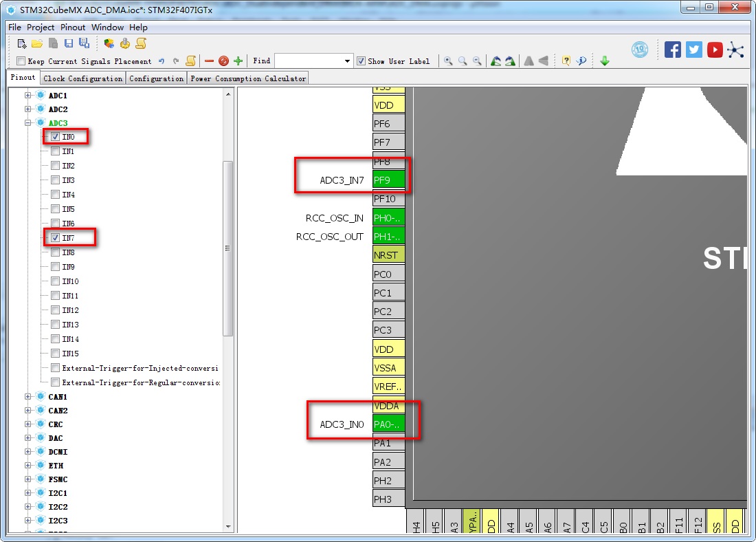This screenshot has width=756, height=542.
Task: Create a new project
Action: click(x=22, y=43)
